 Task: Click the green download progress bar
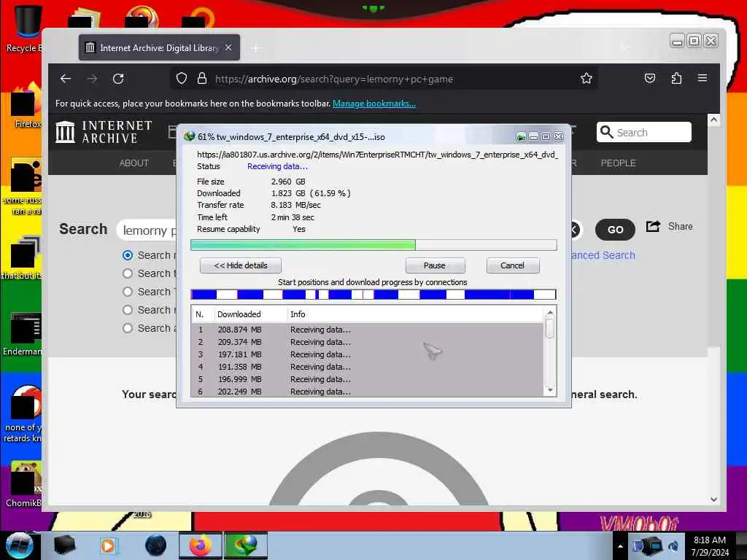(373, 245)
